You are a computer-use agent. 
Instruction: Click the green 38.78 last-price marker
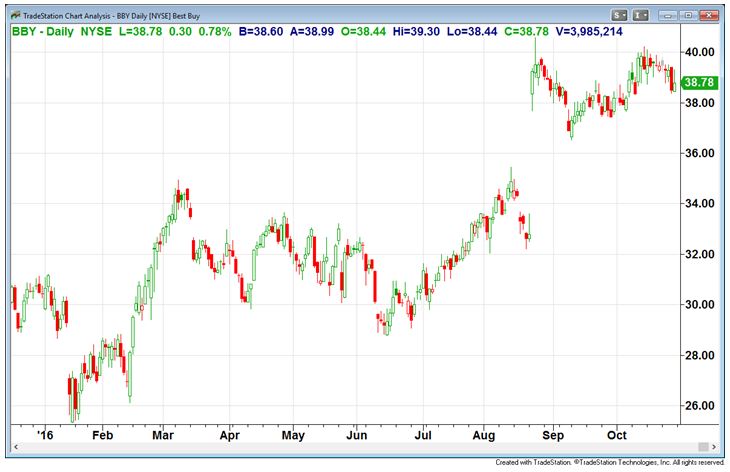699,83
